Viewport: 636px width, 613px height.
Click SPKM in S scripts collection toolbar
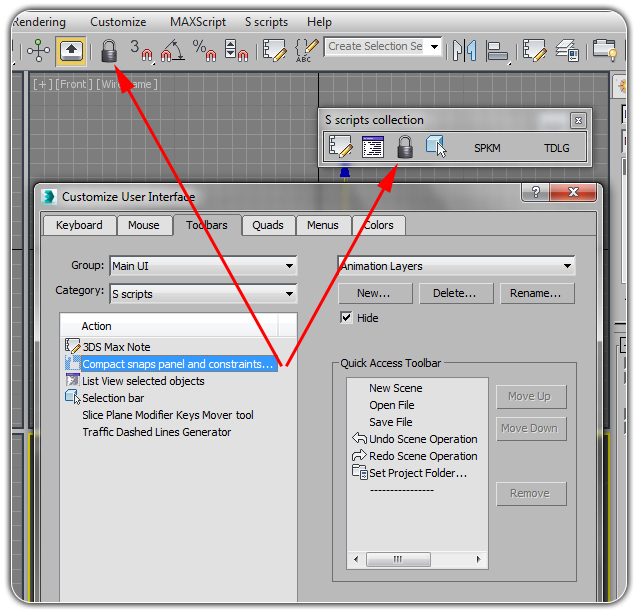[x=487, y=148]
